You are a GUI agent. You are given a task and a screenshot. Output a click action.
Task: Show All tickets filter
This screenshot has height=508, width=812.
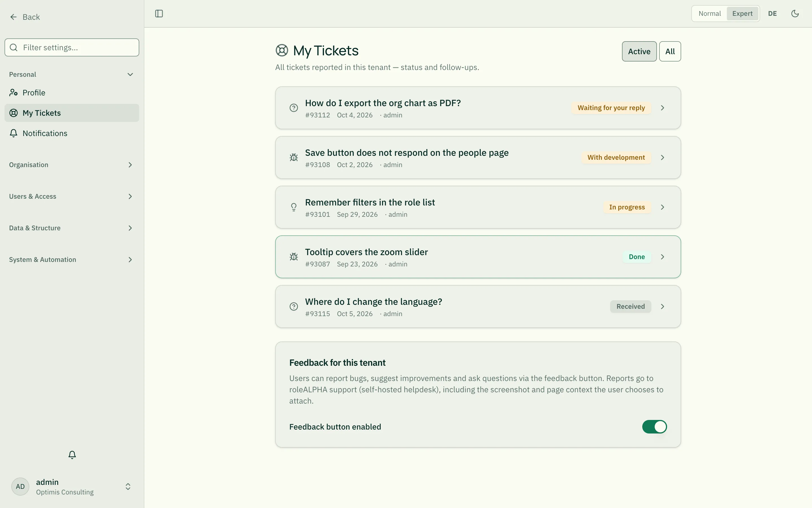click(670, 51)
